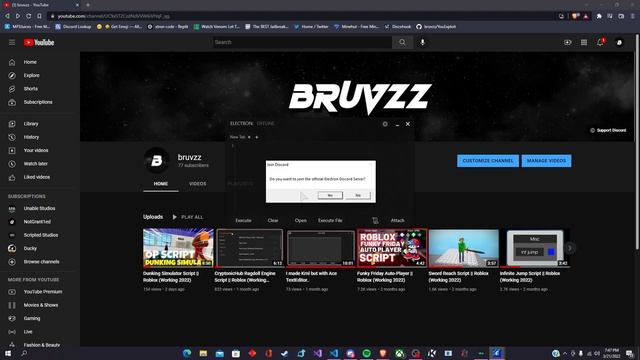Viewport: 640px width, 360px height.
Task: Open Scripted Studios subscription channel
Action: coord(40,235)
